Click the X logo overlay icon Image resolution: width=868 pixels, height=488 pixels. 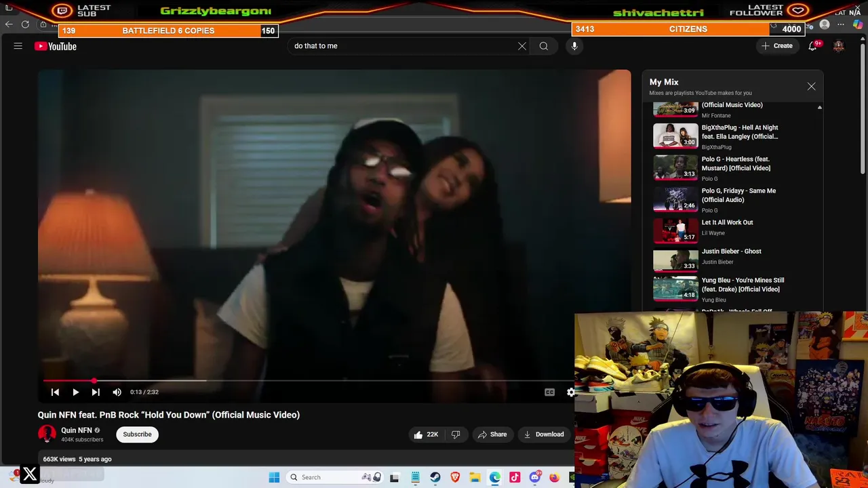30,474
